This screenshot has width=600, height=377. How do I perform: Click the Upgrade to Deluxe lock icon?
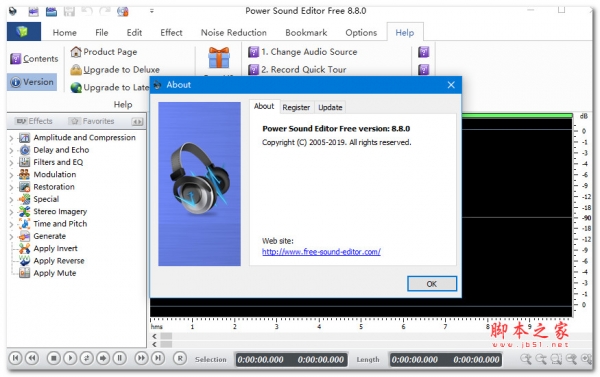pos(76,70)
